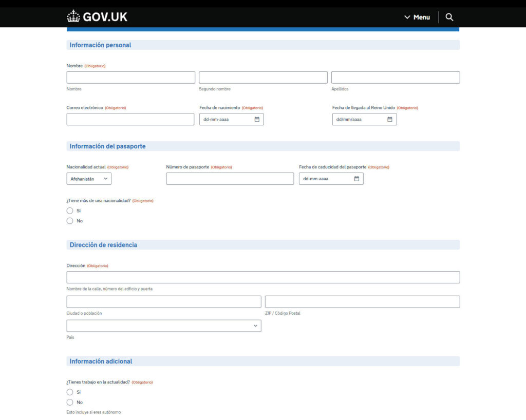Viewport: 526px width, 420px height.
Task: Click the street address Dirección field
Action: pos(263,277)
